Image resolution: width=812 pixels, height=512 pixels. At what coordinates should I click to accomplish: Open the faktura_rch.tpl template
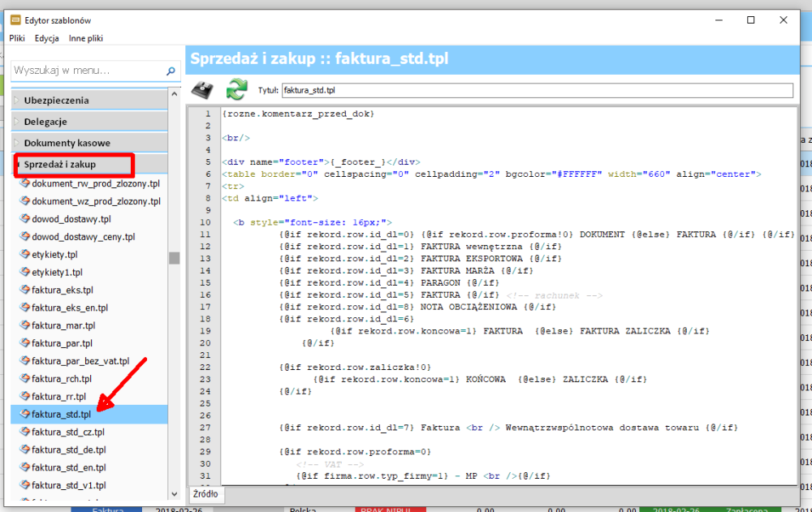pyautogui.click(x=62, y=379)
